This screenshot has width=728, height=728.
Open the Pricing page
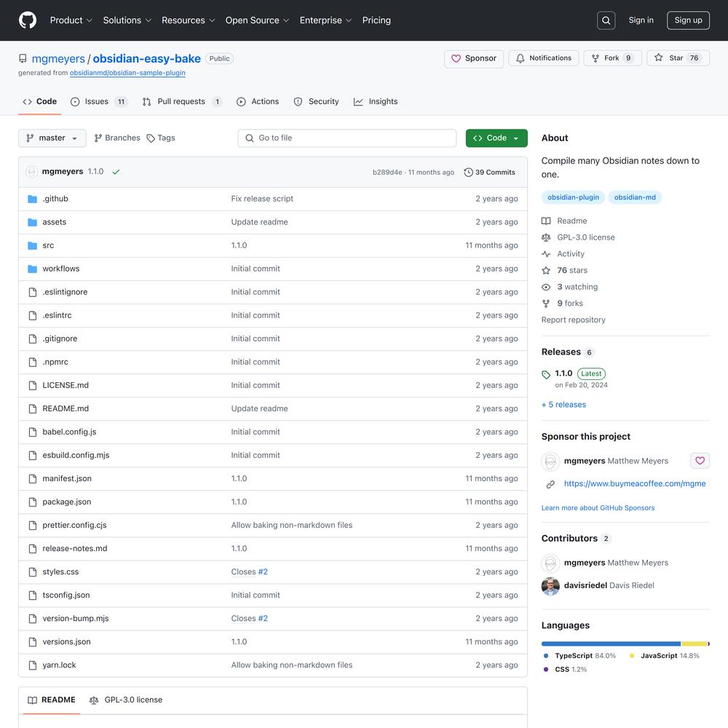pos(376,20)
